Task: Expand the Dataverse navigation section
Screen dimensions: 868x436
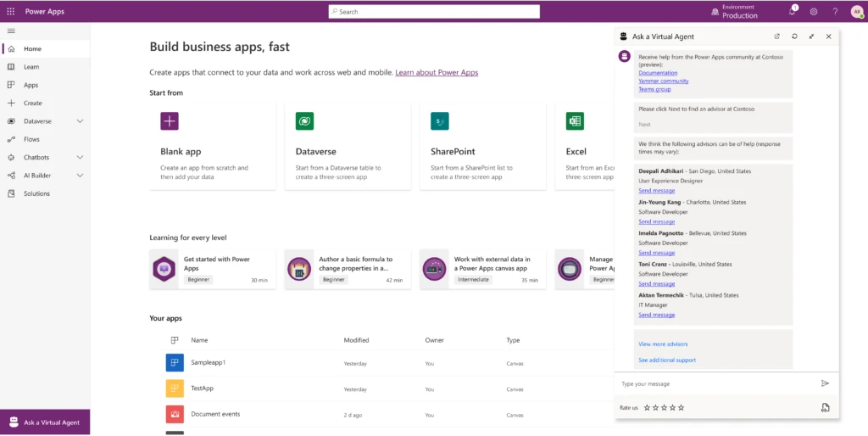Action: (80, 121)
